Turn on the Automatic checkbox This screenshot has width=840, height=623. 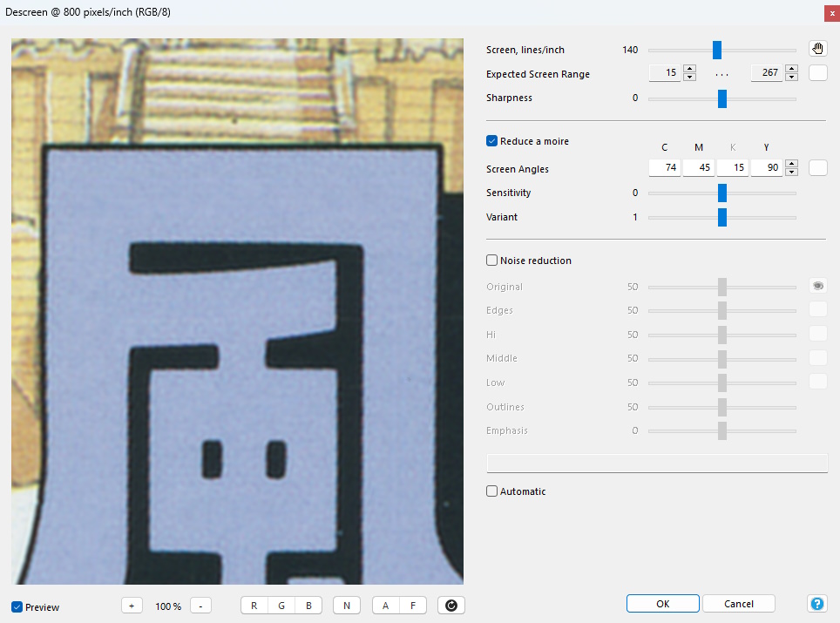[492, 491]
